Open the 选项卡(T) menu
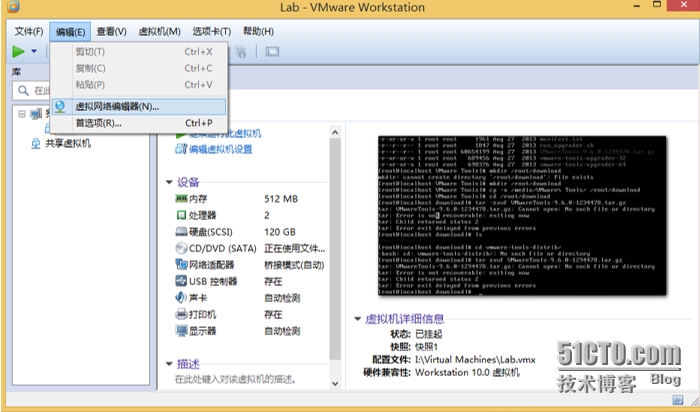Screen dimensions: 700x412 coord(212,32)
